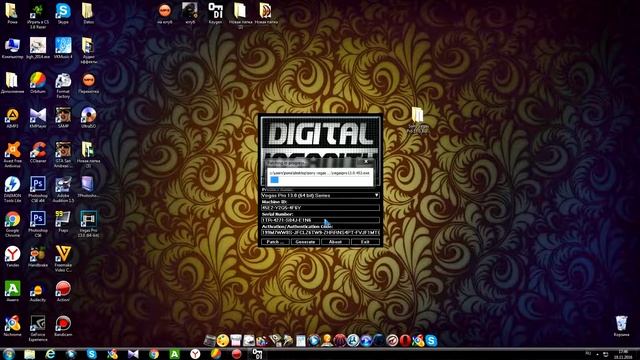The width and height of the screenshot is (640, 360).
Task: Open Windows Explorer folder on the taskbar
Action: (x=29, y=354)
